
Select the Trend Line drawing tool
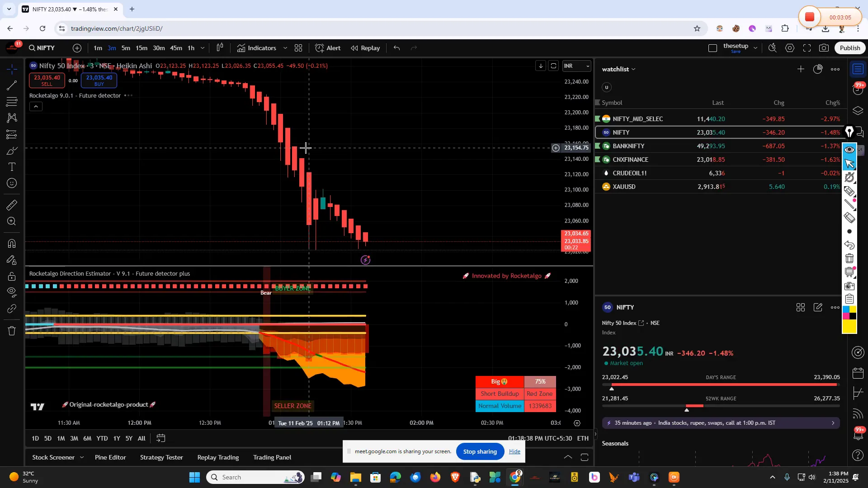pos(12,86)
